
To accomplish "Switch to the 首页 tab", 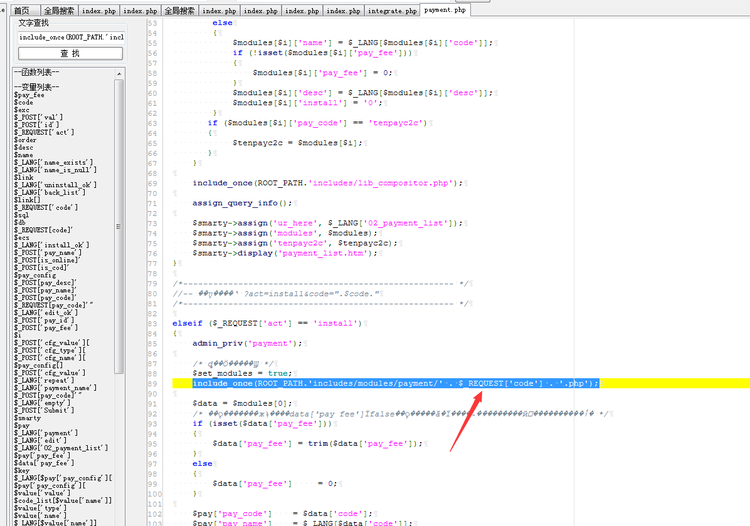I will coord(20,10).
